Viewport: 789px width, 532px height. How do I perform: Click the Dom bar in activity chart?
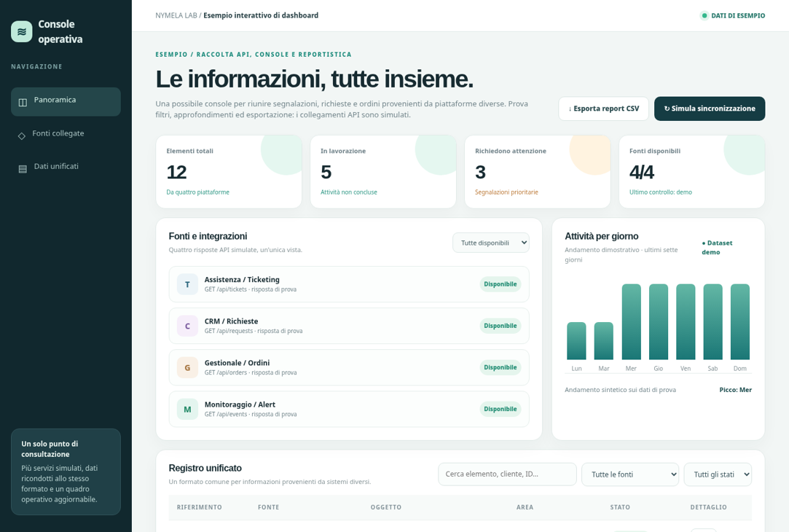(x=740, y=321)
